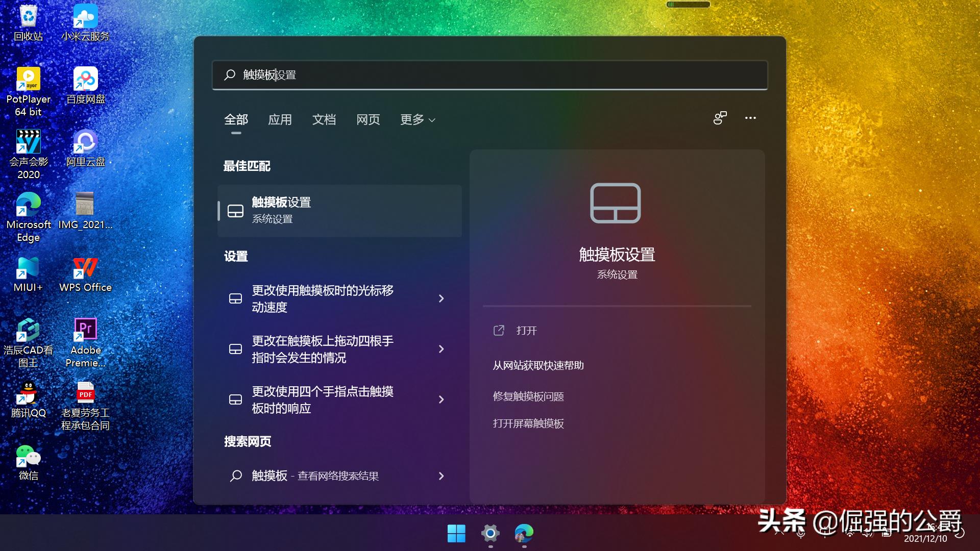Click the magnifier icon in search box
This screenshot has height=551, width=980.
(229, 74)
